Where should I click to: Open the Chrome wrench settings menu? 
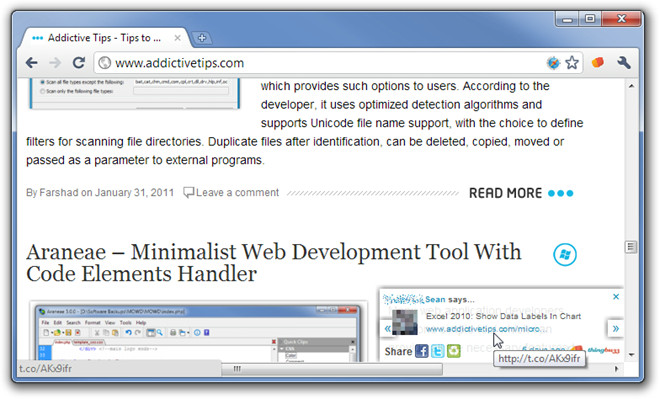click(624, 63)
